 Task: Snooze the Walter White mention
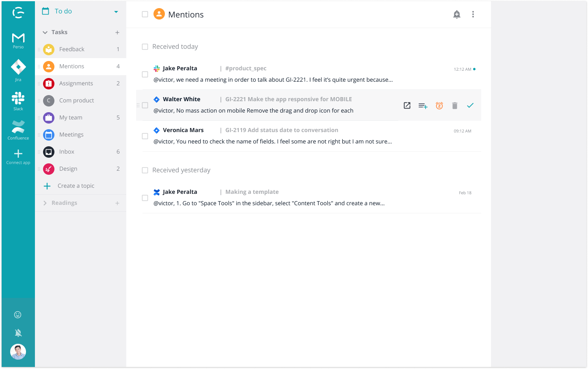pyautogui.click(x=439, y=106)
